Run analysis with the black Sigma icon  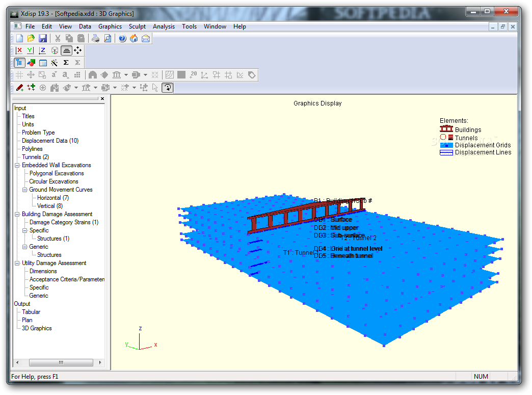pyautogui.click(x=66, y=63)
